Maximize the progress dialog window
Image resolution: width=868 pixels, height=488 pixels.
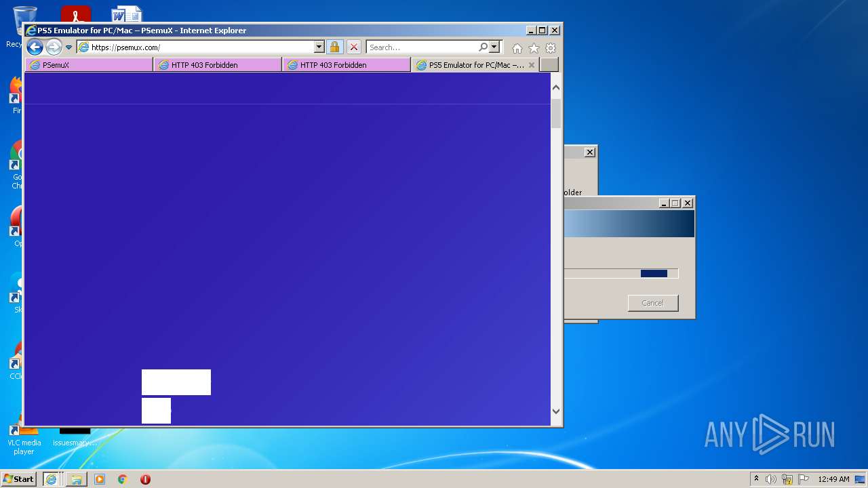[x=675, y=203]
